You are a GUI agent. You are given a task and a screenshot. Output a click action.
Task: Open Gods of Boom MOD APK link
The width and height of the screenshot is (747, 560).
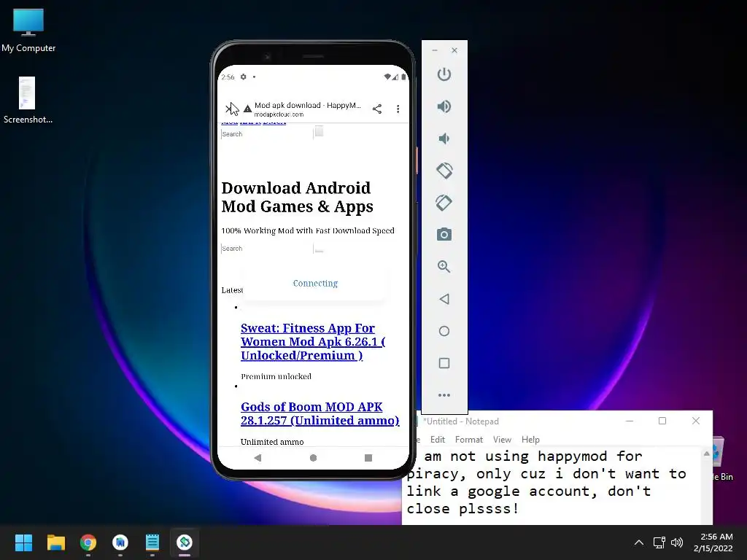point(320,413)
